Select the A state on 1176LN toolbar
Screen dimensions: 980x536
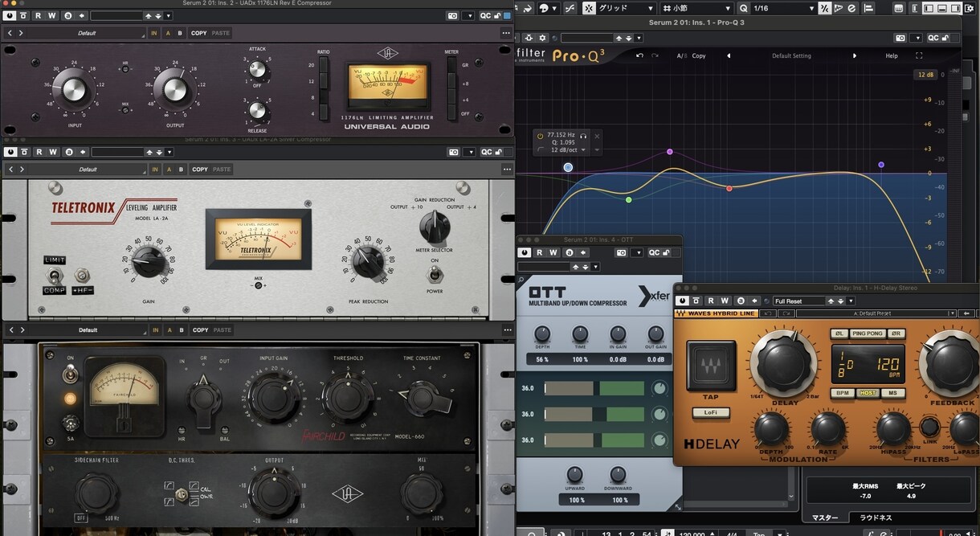click(x=168, y=33)
